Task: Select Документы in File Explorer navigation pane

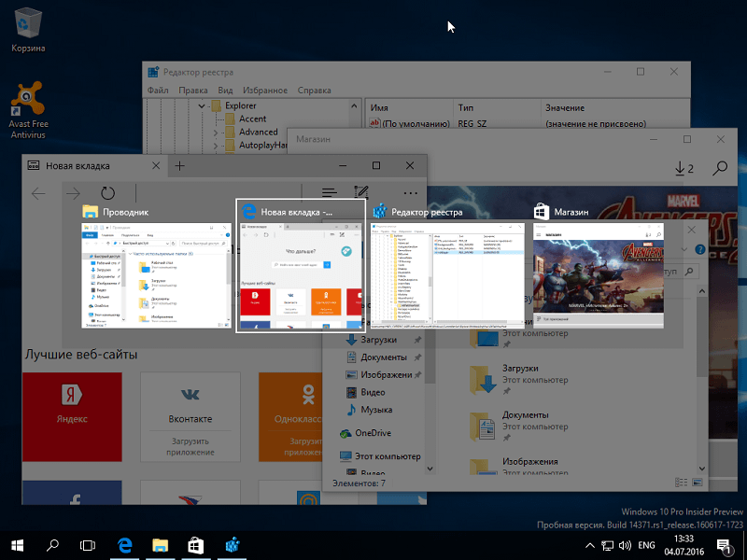Action: click(384, 357)
